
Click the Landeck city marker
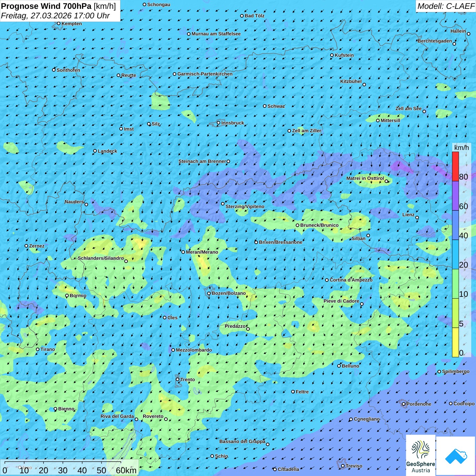coord(95,151)
